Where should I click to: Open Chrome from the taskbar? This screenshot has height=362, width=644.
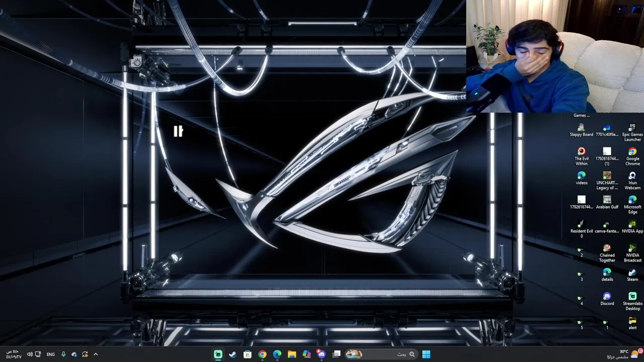click(262, 354)
